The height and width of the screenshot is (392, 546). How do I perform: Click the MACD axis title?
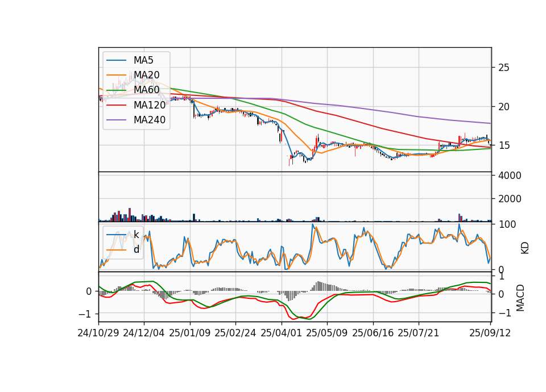(520, 298)
